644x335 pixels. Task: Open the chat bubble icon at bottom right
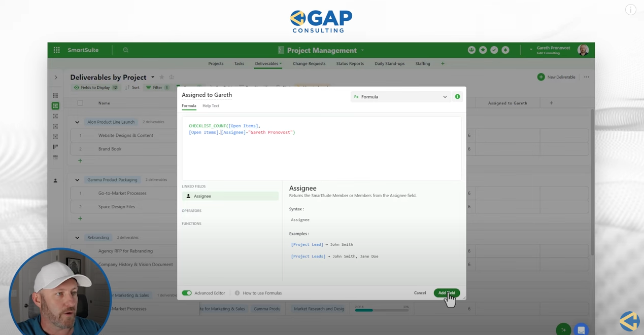[x=581, y=329]
